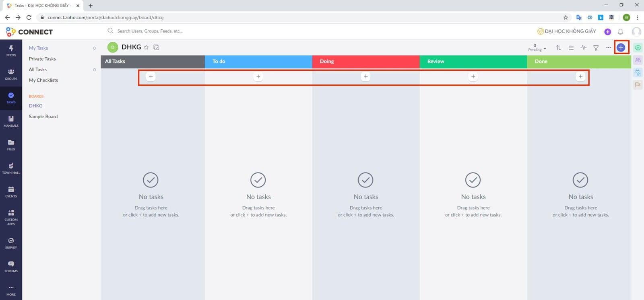The height and width of the screenshot is (300, 644).
Task: Open the Sample Board link
Action: (43, 117)
